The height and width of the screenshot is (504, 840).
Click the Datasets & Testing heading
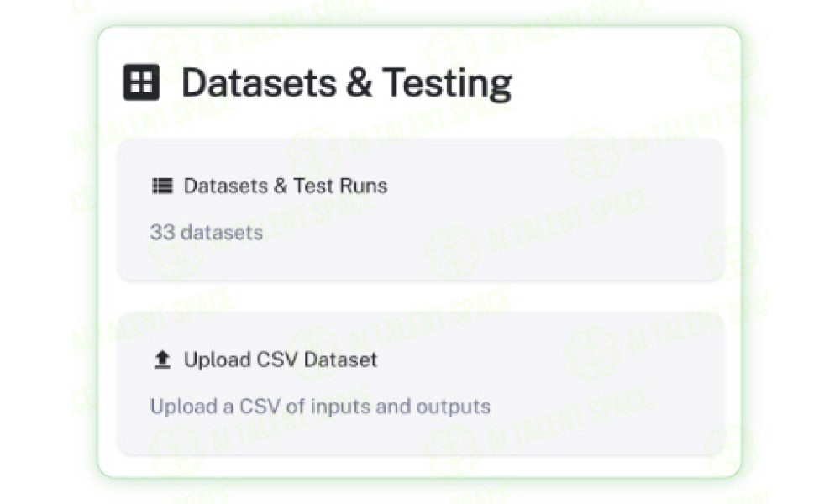pos(347,83)
